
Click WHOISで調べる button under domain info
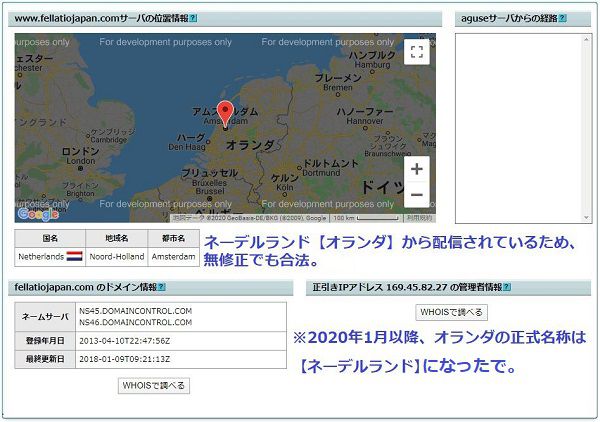pos(154,385)
